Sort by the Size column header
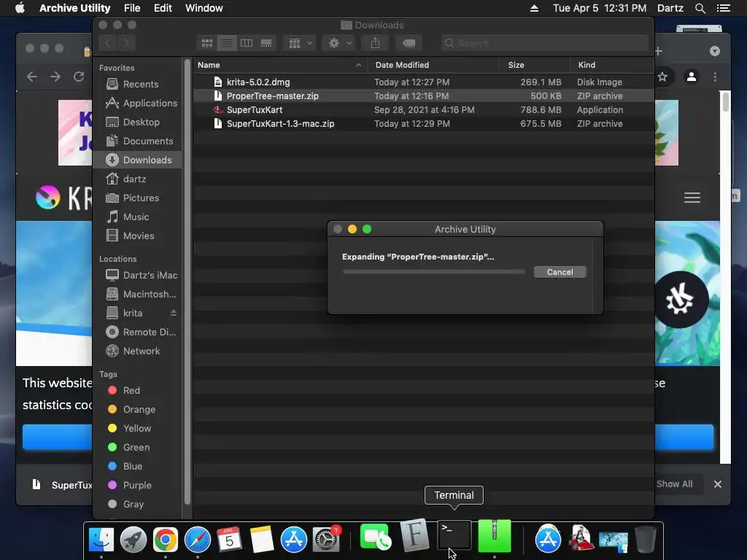 pyautogui.click(x=535, y=65)
